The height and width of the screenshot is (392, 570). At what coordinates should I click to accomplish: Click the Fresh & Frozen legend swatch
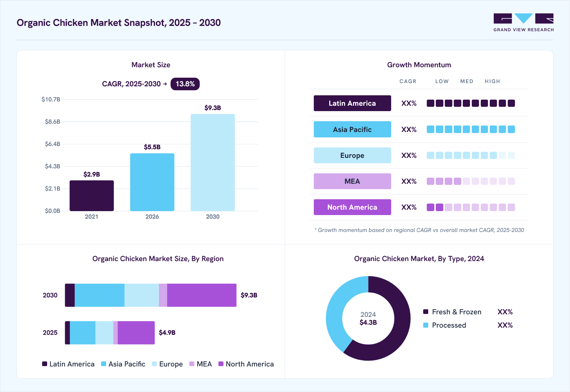tap(426, 312)
